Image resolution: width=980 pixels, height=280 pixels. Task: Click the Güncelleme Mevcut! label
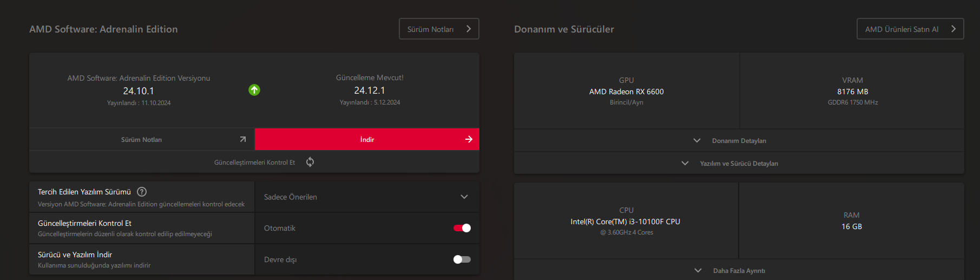[x=370, y=77]
